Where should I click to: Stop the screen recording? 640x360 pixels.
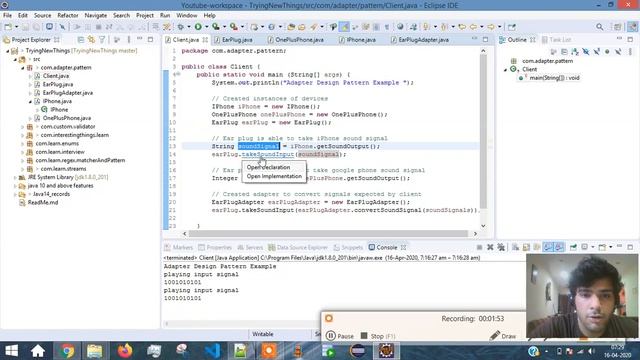378,336
